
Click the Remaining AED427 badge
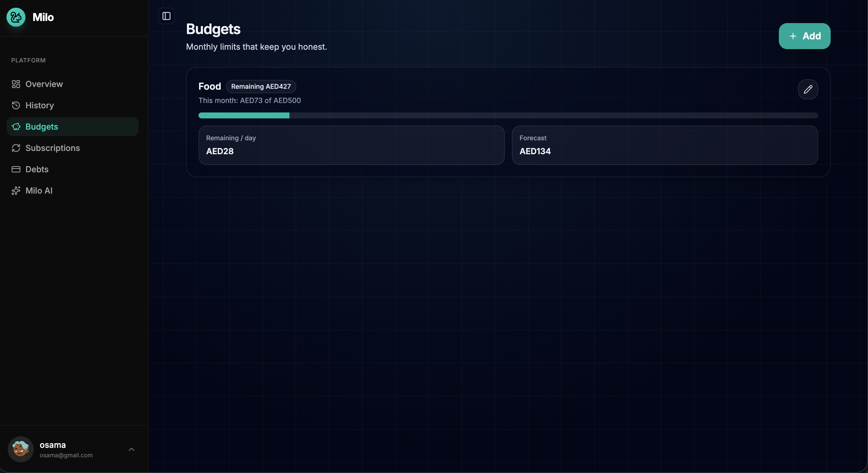pyautogui.click(x=261, y=86)
